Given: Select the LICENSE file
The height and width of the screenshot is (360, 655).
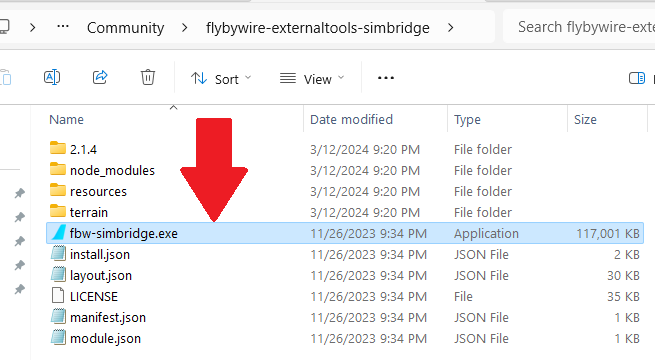Looking at the screenshot, I should pyautogui.click(x=345, y=296).
